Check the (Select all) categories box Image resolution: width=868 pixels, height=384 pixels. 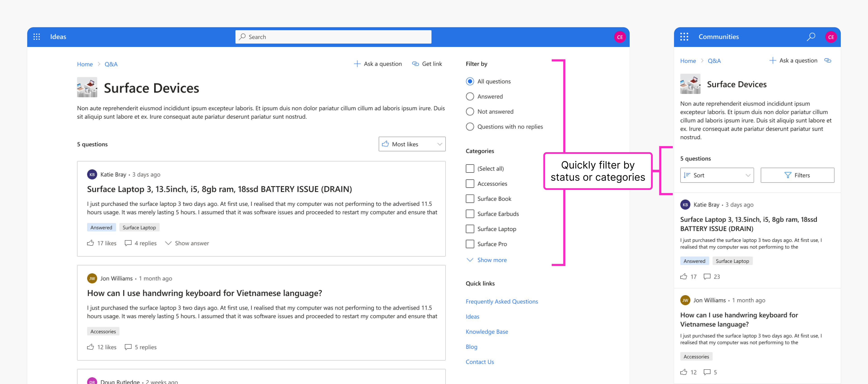pos(470,168)
